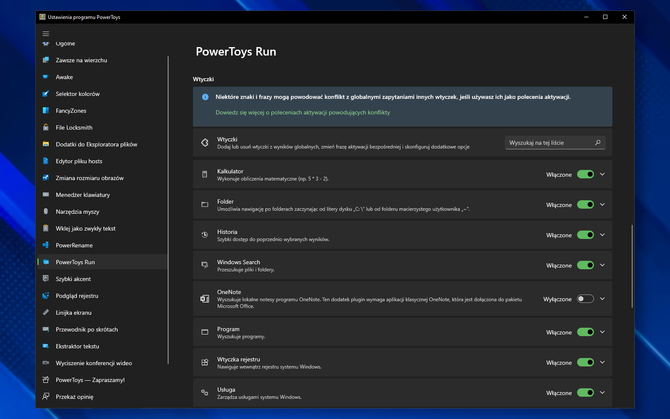Expand the Historia plugin chevron
670x419 pixels.
click(x=602, y=235)
